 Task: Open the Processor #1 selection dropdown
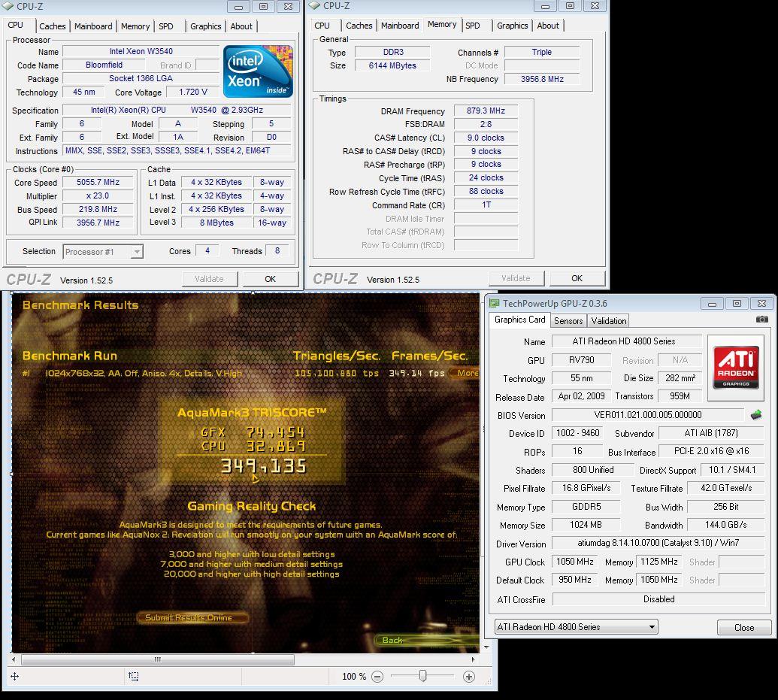pos(137,252)
